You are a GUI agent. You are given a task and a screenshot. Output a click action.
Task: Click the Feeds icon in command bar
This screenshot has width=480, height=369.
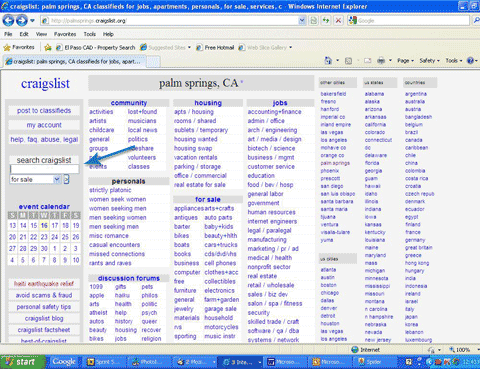tap(348, 61)
